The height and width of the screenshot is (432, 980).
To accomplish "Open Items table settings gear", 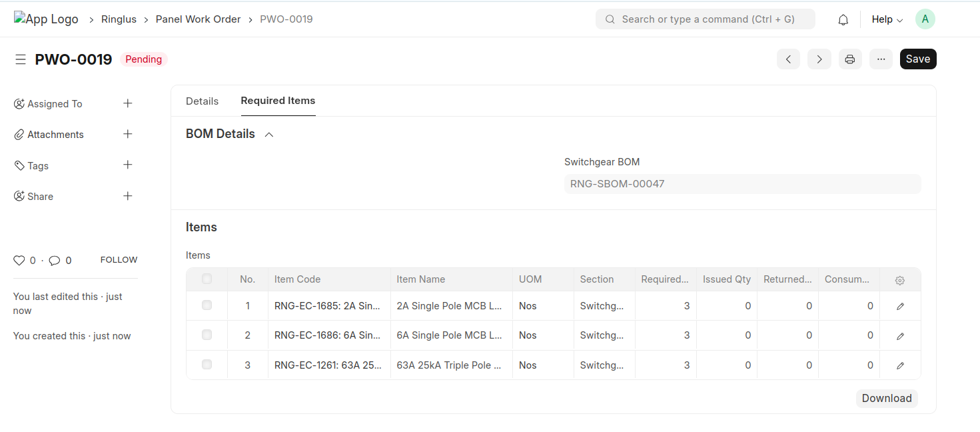I will [899, 280].
